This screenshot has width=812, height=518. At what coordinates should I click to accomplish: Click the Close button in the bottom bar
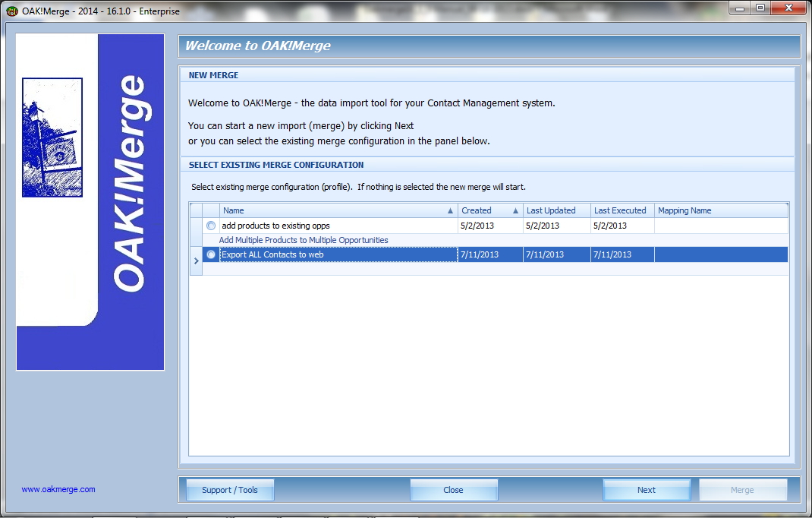453,490
